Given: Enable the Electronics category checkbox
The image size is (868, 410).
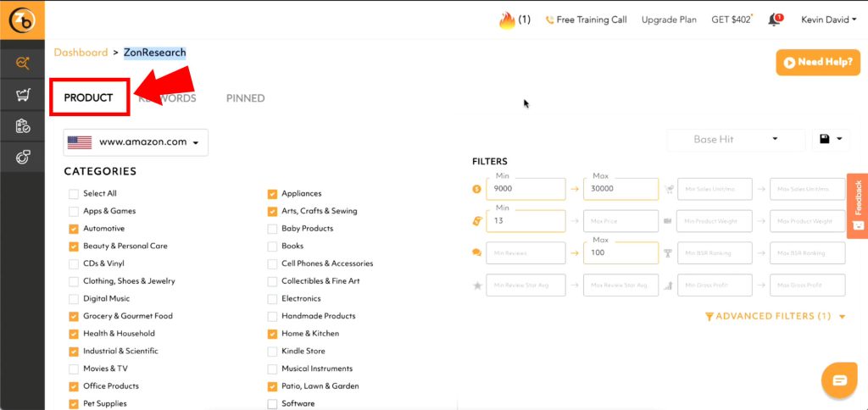Looking at the screenshot, I should click(272, 299).
